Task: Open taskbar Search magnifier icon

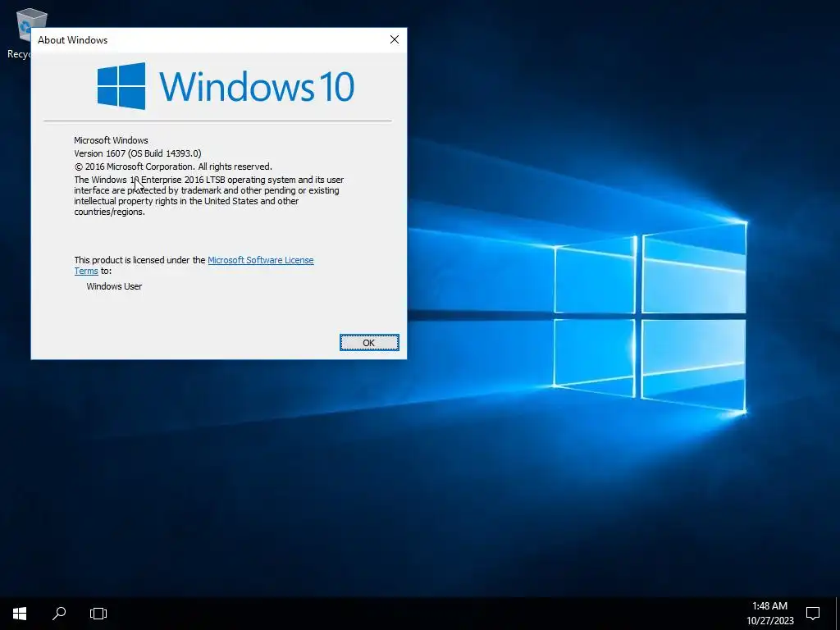Action: tap(59, 614)
